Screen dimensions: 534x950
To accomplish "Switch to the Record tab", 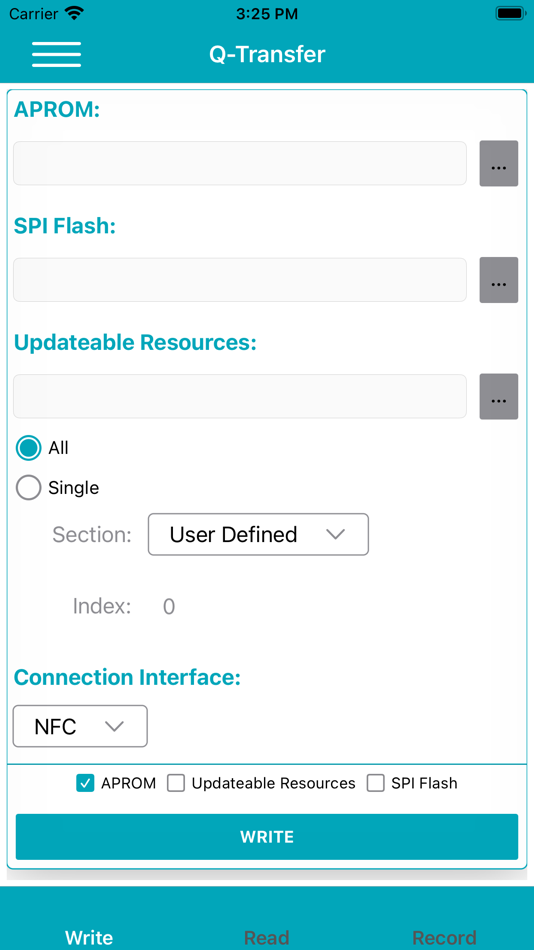I will (444, 938).
